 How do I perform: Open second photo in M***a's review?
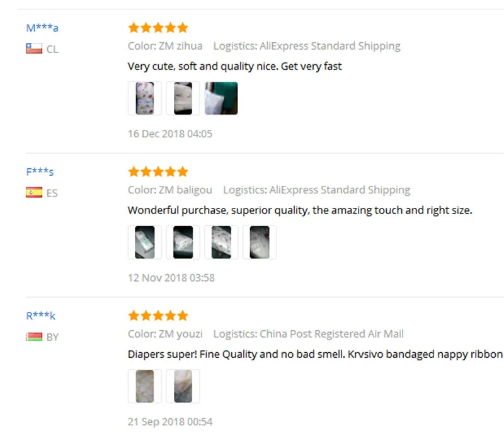[x=183, y=98]
